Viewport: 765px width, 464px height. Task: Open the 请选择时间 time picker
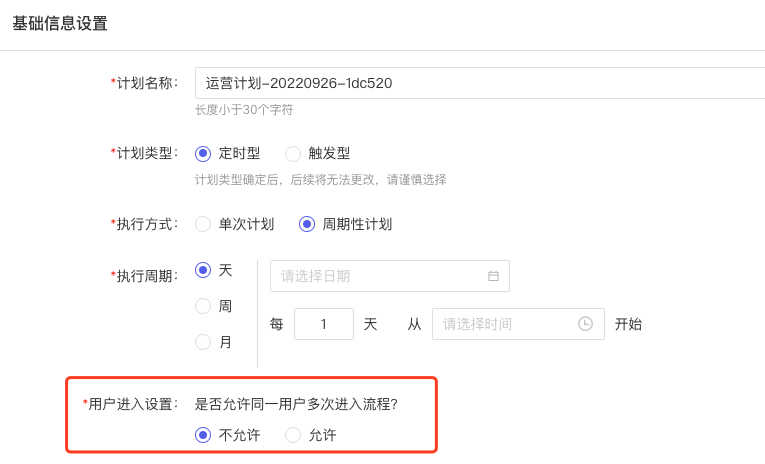pyautogui.click(x=518, y=324)
